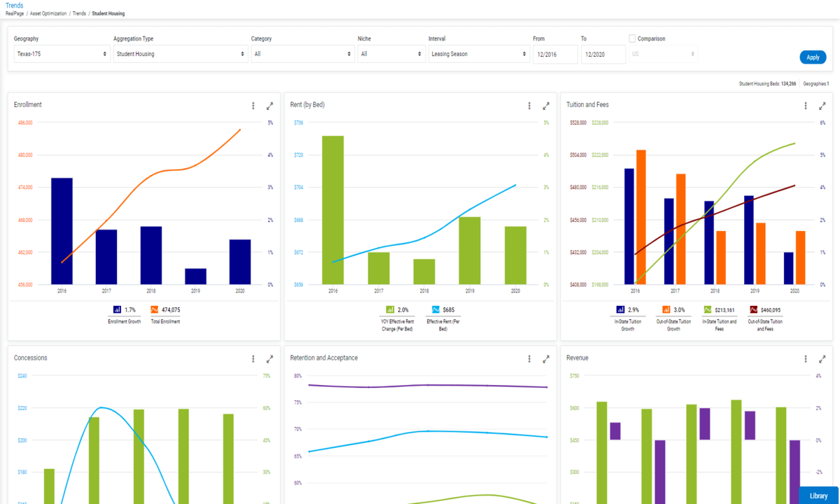
Task: Click the Trends page title
Action: [x=13, y=6]
